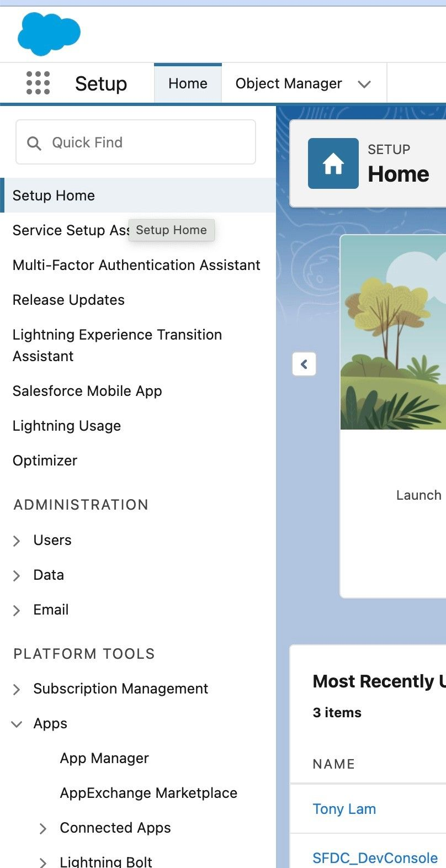Open App Manager in sidebar

[104, 758]
